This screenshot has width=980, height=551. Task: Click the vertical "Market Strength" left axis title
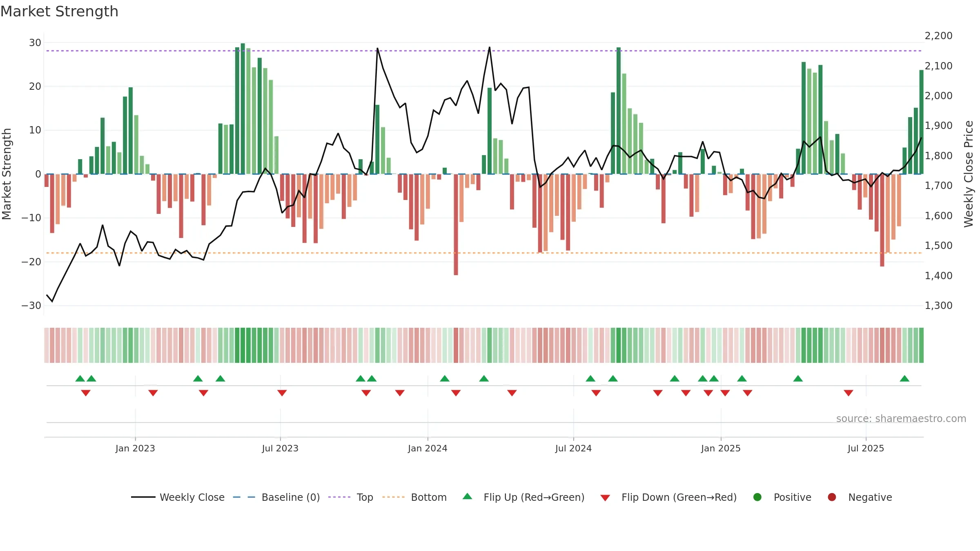pos(7,174)
